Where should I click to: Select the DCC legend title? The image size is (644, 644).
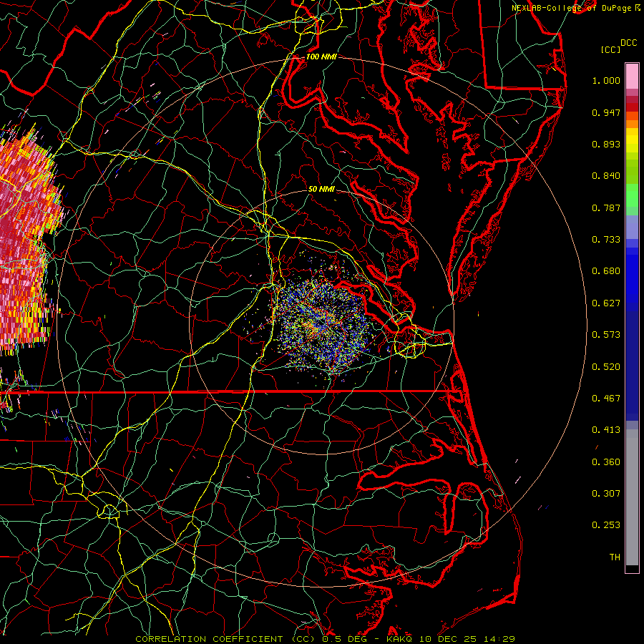click(628, 43)
